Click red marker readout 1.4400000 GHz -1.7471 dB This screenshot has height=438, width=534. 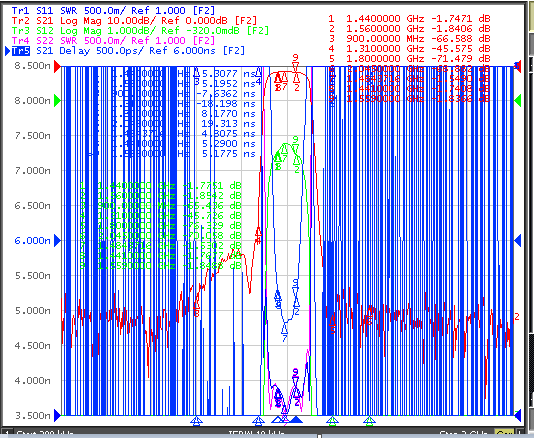pos(410,18)
